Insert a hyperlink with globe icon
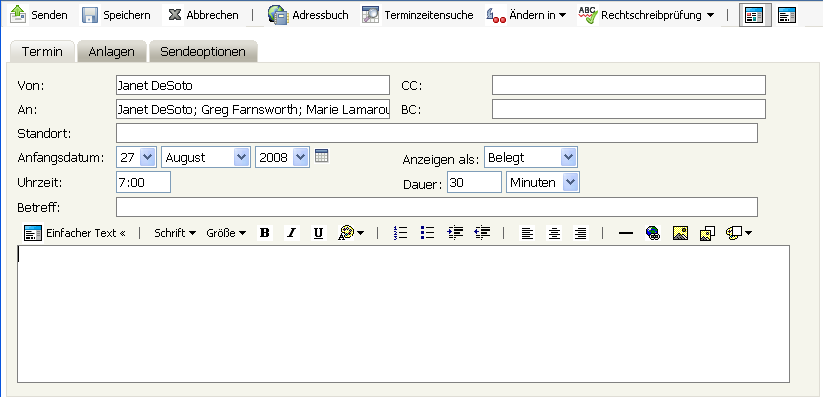The height and width of the screenshot is (397, 823). (653, 233)
